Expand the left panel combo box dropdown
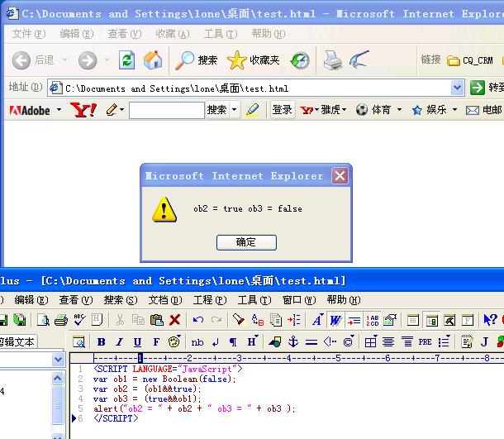504x439 pixels. click(58, 360)
